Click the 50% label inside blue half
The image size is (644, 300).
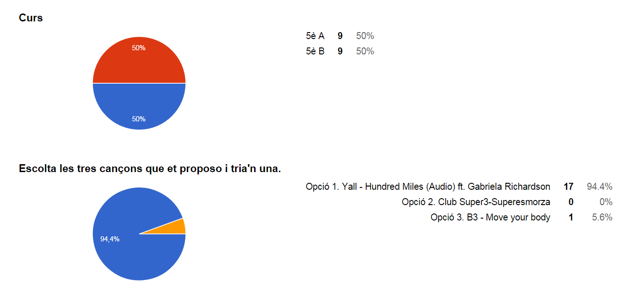coord(138,119)
